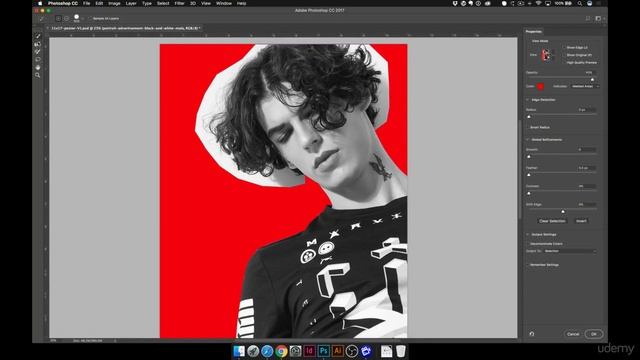The image size is (640, 360).
Task: Open the tool preset picker in options bar
Action: point(42,18)
